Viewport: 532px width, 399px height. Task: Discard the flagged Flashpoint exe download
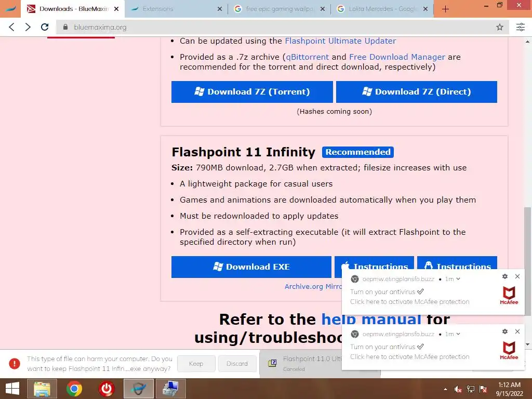(x=237, y=364)
